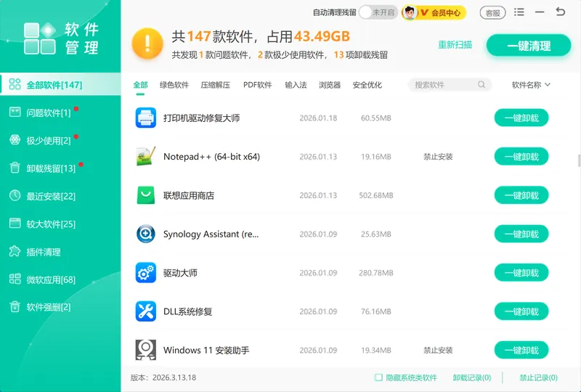This screenshot has width=581, height=392.
Task: Uninstall 驱动大师 with 一键卸载
Action: tap(521, 273)
